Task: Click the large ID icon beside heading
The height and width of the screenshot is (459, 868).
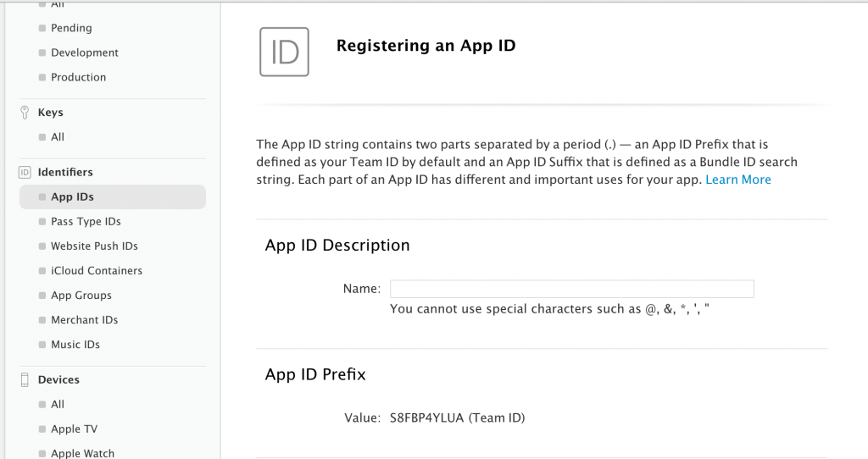Action: (x=284, y=52)
